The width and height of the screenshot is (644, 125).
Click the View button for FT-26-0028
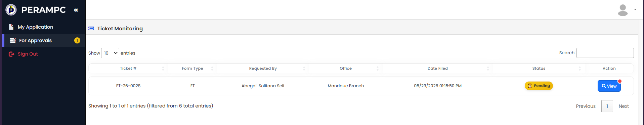[x=609, y=86]
